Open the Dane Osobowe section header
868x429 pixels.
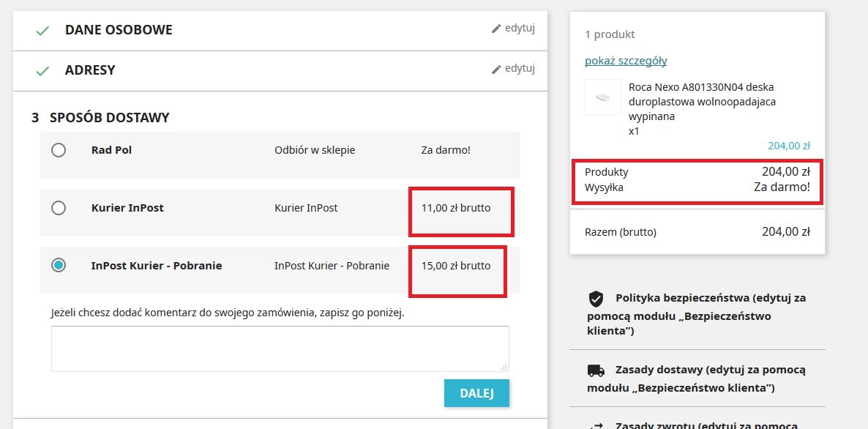pos(119,30)
